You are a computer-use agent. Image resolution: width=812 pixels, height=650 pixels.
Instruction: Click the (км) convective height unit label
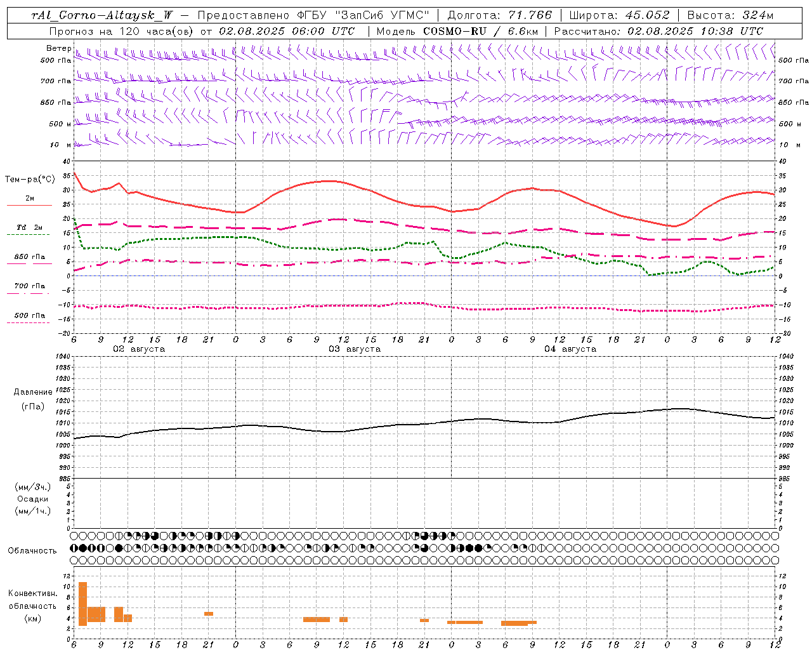(x=32, y=618)
